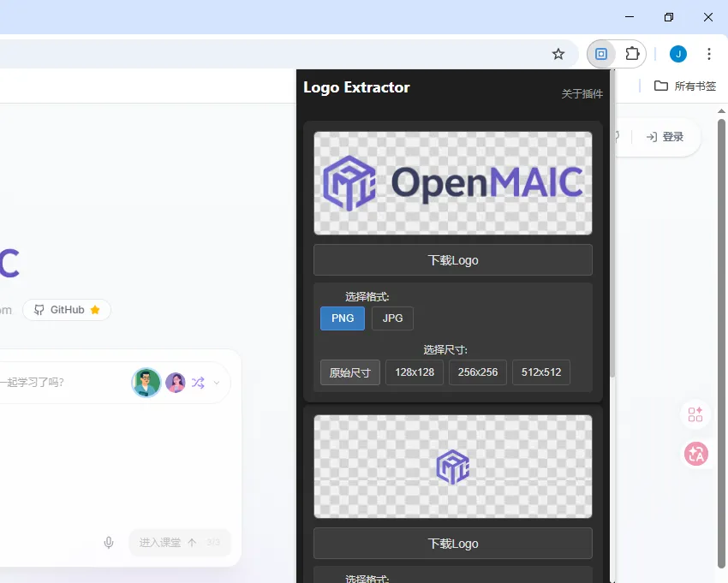This screenshot has height=583, width=728.
Task: Open the pink translate floating icon
Action: coord(696,454)
